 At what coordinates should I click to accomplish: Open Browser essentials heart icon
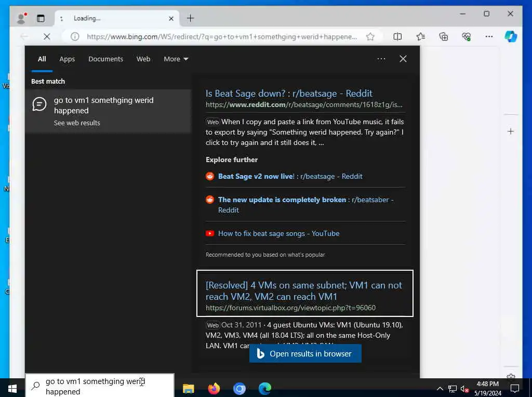(467, 36)
